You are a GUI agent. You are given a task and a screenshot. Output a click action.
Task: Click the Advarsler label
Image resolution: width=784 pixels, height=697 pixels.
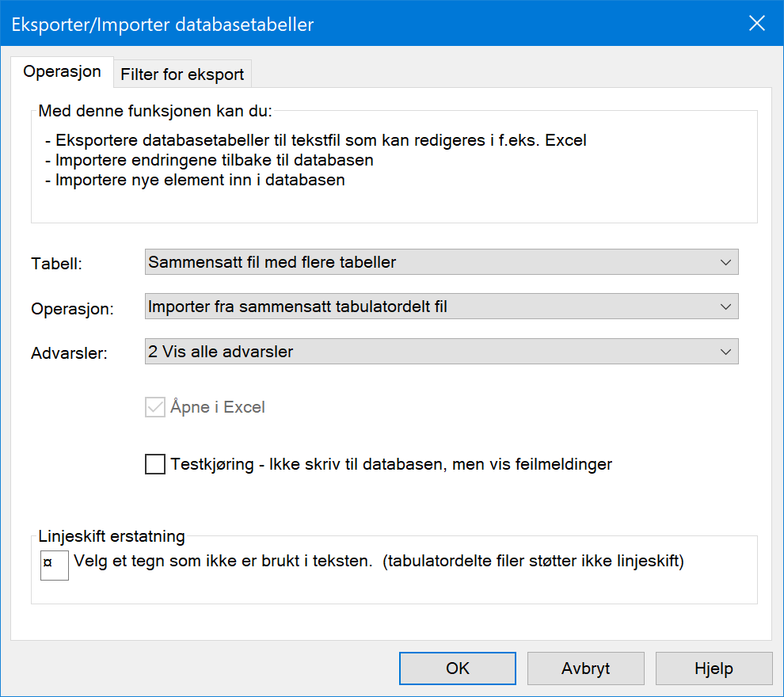69,353
